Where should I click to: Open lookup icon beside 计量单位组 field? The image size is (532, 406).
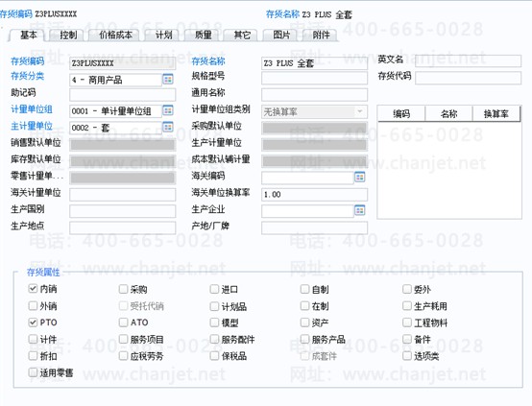click(168, 110)
